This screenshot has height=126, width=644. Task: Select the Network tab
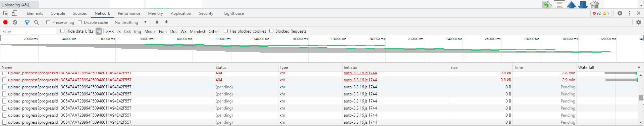(x=102, y=13)
